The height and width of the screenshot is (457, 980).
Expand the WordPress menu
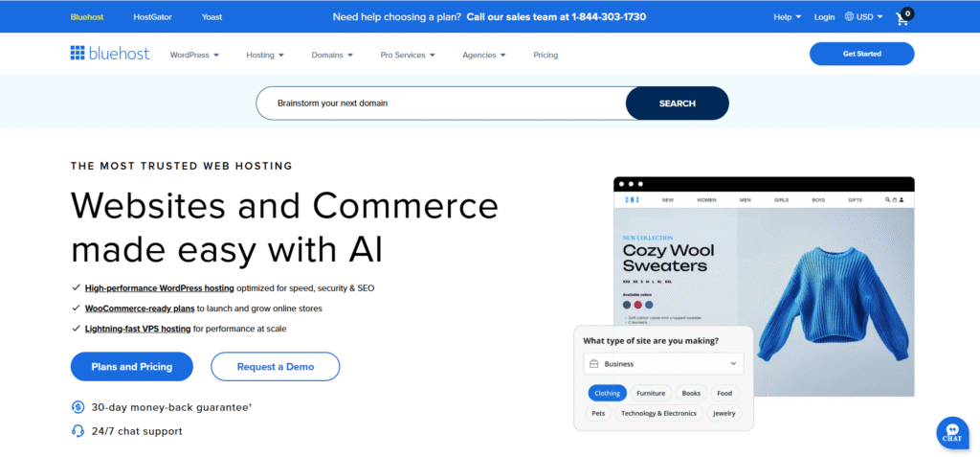tap(194, 56)
